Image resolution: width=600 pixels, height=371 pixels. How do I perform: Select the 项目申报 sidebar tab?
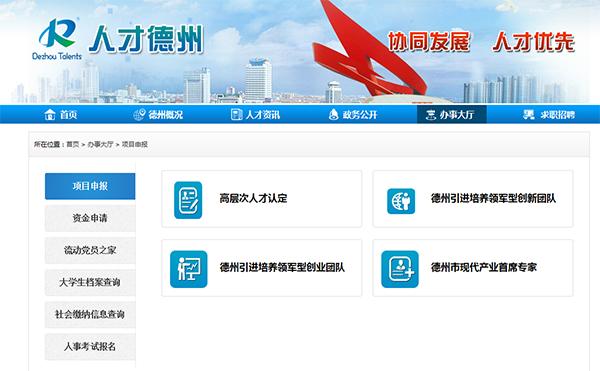pyautogui.click(x=90, y=186)
